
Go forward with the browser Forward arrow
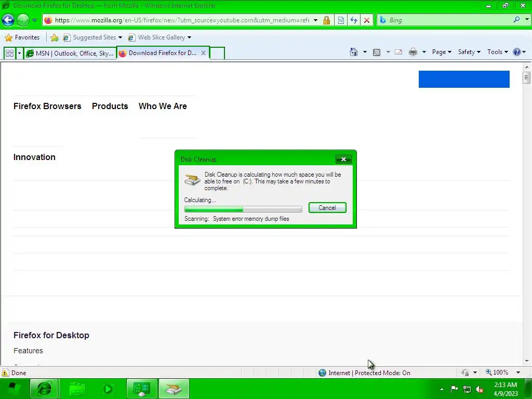click(23, 20)
